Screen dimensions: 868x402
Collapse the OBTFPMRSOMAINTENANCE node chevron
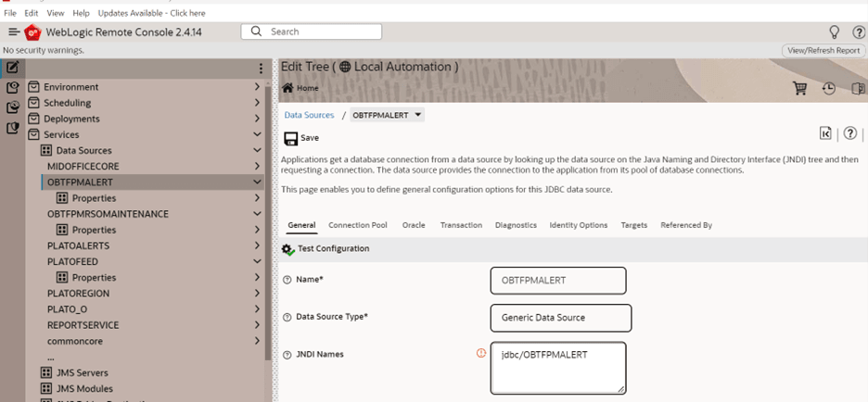click(x=257, y=213)
